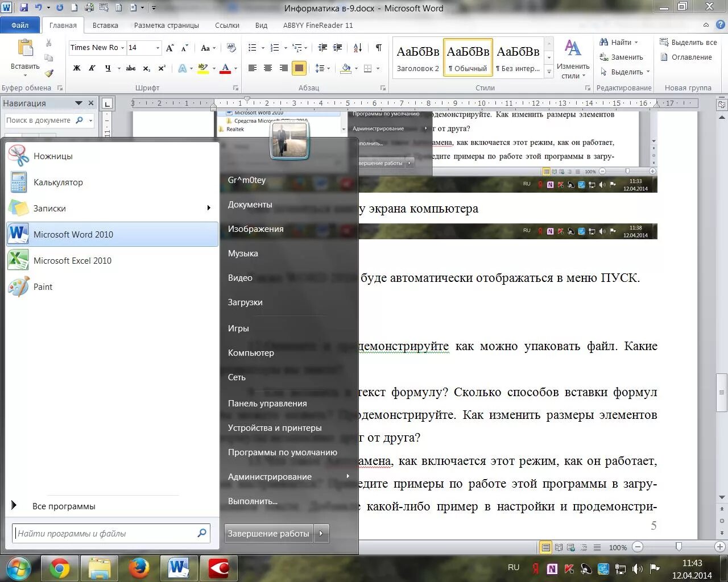Switch to the Ссылки tab
This screenshot has width=728, height=582.
(227, 25)
